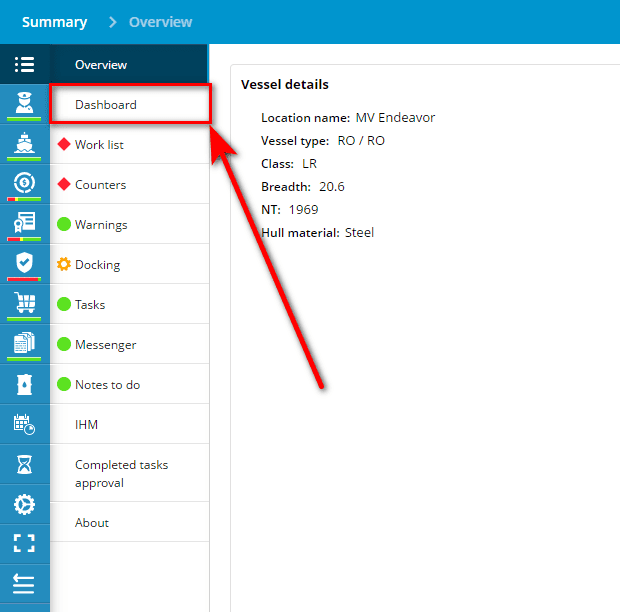Open Completed tasks approval page

[x=121, y=474]
